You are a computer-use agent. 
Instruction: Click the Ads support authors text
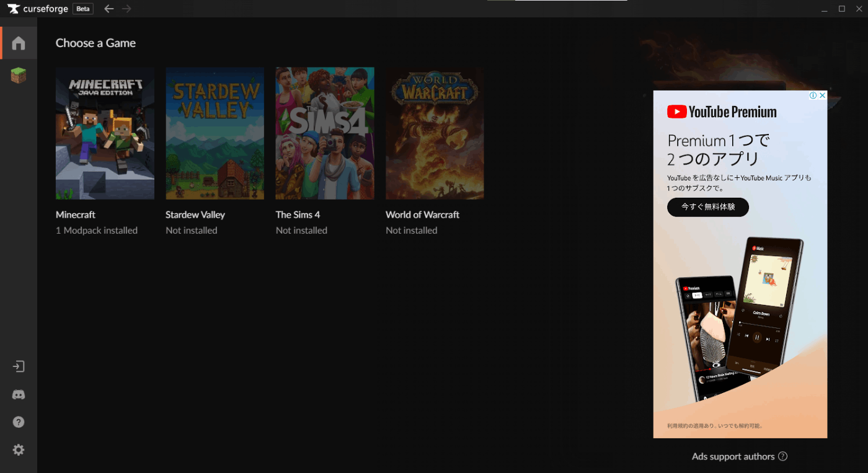click(x=733, y=456)
